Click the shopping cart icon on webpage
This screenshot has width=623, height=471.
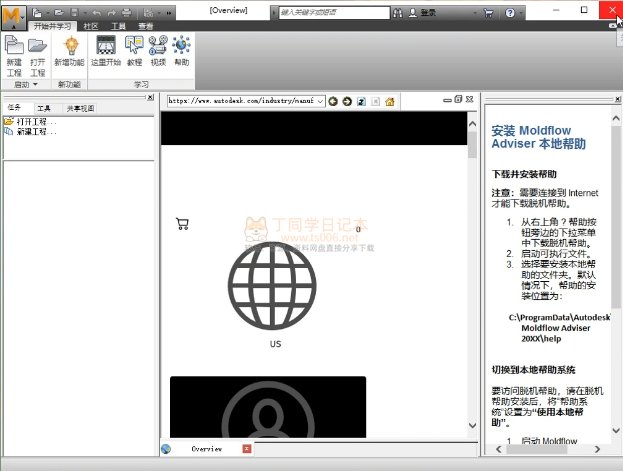(x=182, y=225)
